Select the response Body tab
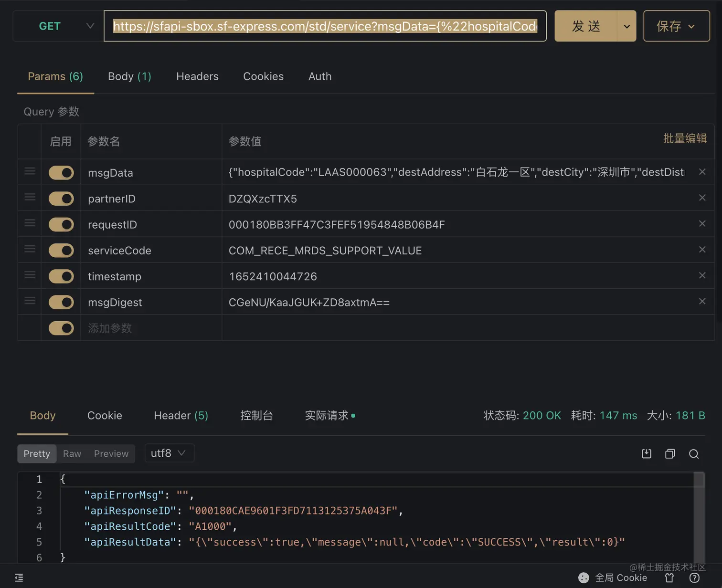Screen dimensions: 722x588 tap(42, 416)
